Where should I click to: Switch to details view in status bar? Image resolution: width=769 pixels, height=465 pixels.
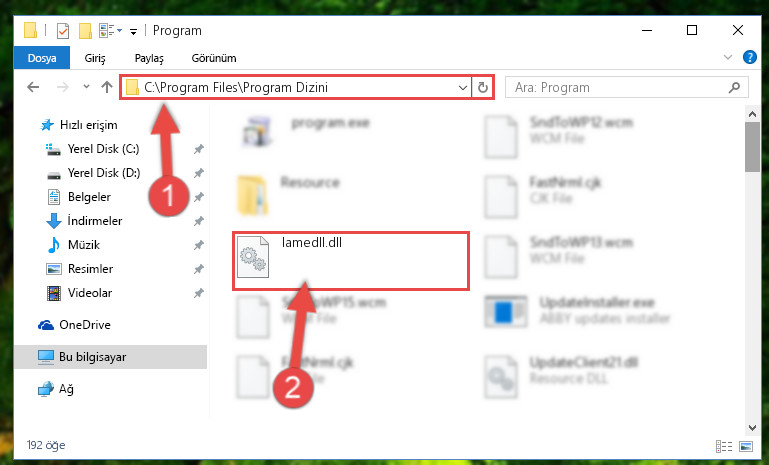click(x=724, y=446)
